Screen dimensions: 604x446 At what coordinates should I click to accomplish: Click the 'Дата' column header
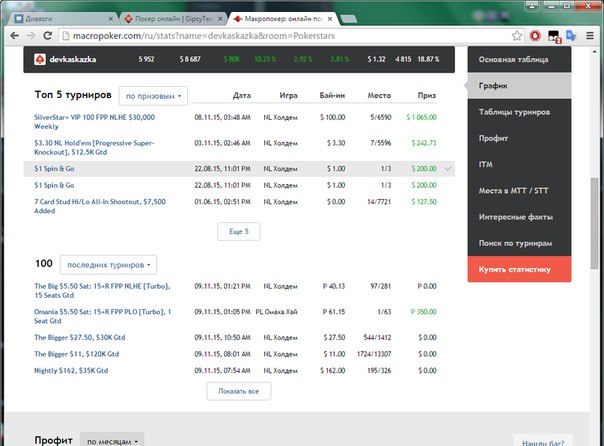(x=242, y=96)
